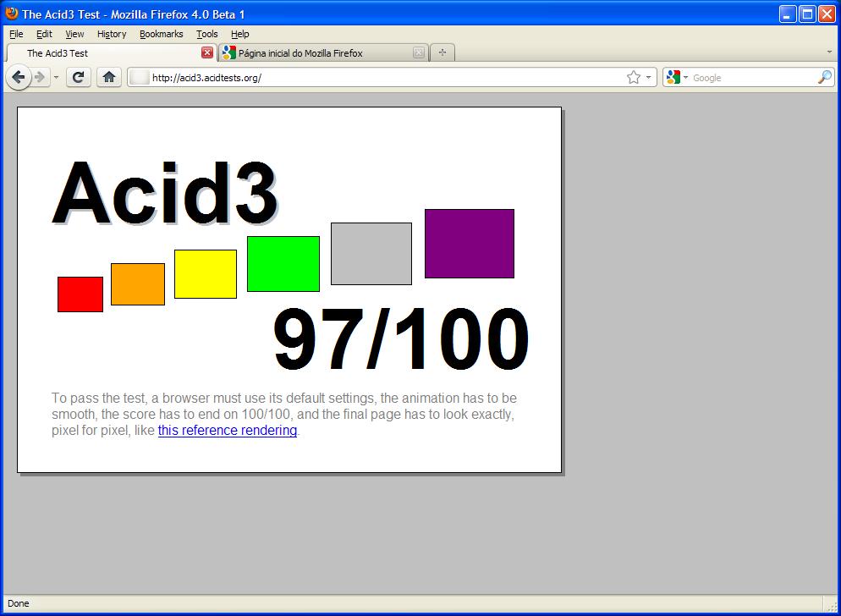Viewport: 841px width, 616px height.
Task: Open the Tools menu
Action: pos(207,34)
